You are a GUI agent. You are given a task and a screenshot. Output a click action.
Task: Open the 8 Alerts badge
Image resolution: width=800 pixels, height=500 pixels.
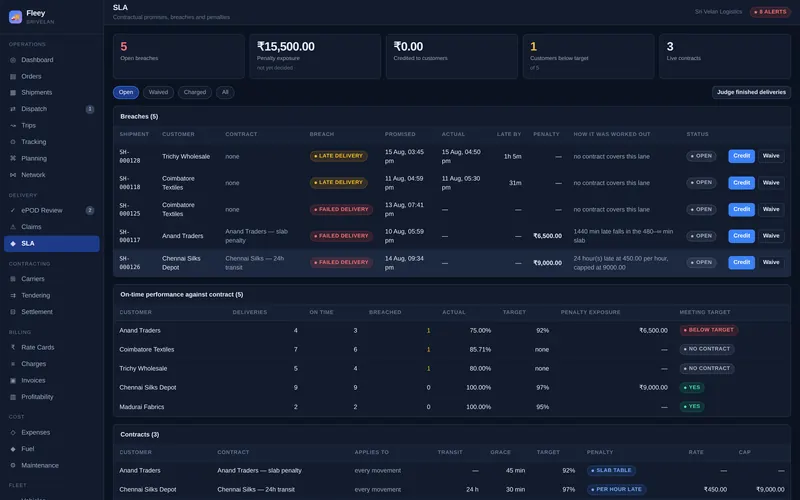770,12
